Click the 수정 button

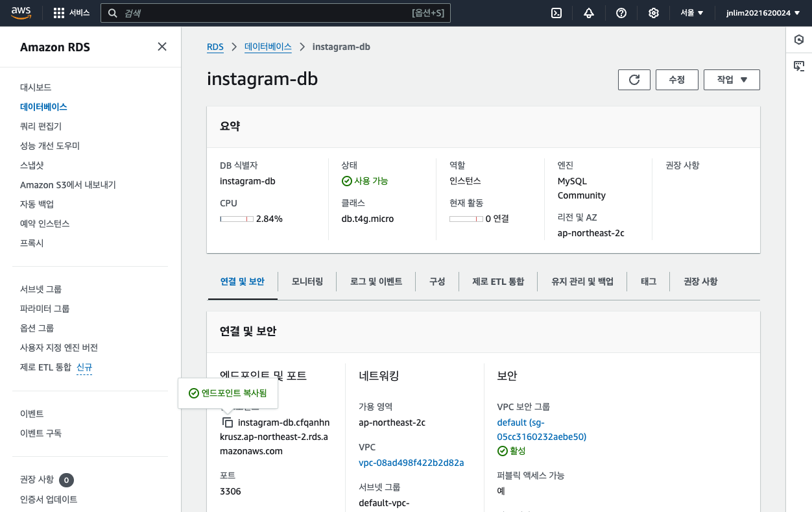coord(676,79)
